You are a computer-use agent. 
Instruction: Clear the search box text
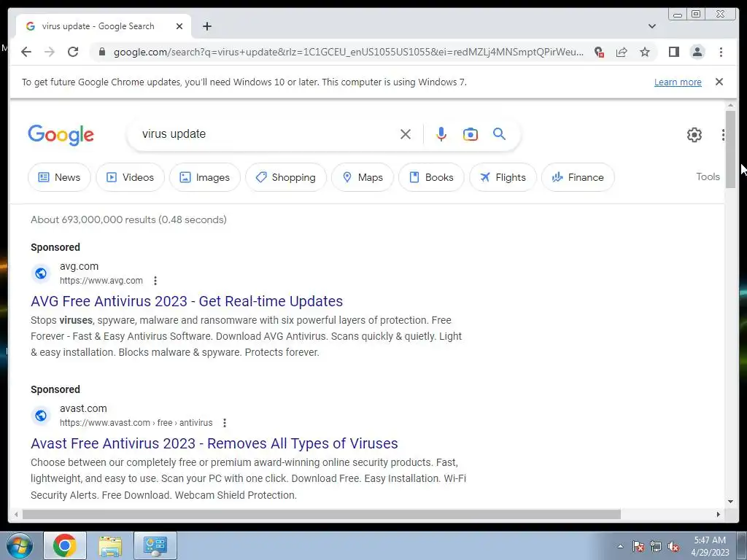click(x=406, y=134)
